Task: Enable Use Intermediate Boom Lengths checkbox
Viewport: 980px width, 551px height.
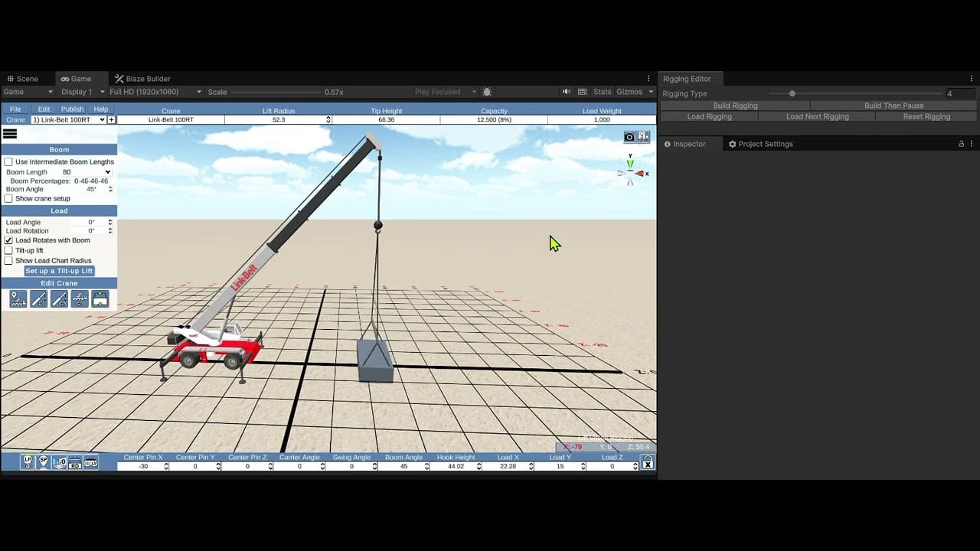Action: coord(8,162)
